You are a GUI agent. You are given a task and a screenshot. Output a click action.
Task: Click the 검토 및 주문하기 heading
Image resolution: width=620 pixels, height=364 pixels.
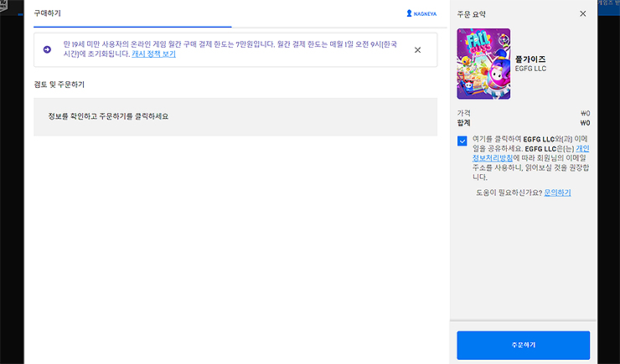point(59,85)
